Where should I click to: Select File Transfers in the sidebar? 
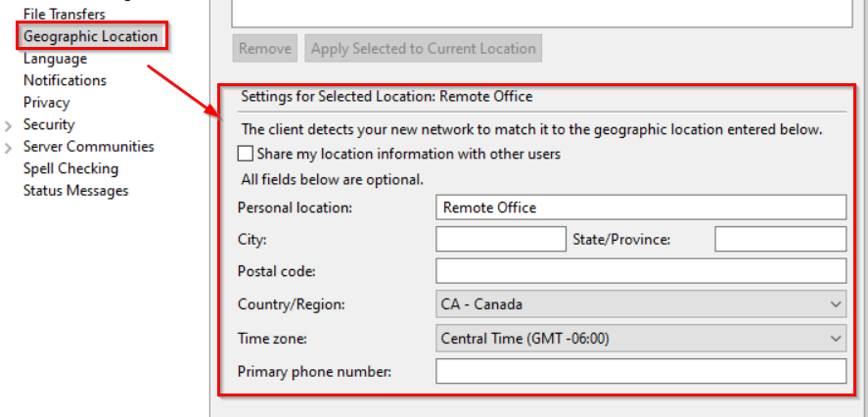64,15
